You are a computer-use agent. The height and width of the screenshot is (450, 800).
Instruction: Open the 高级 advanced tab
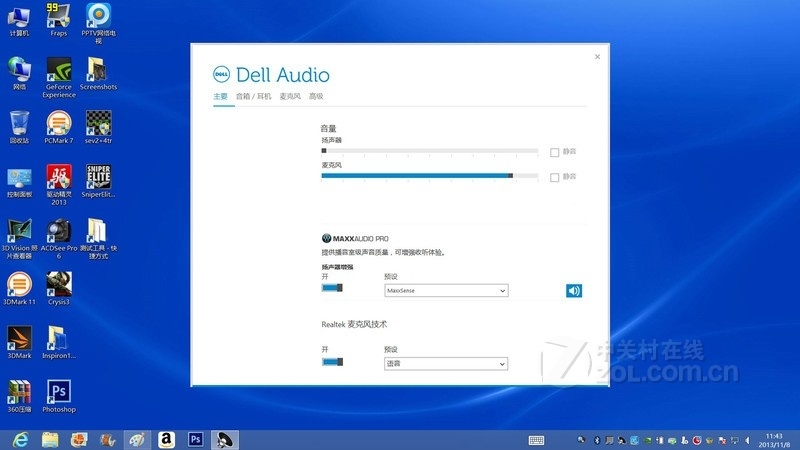point(316,97)
